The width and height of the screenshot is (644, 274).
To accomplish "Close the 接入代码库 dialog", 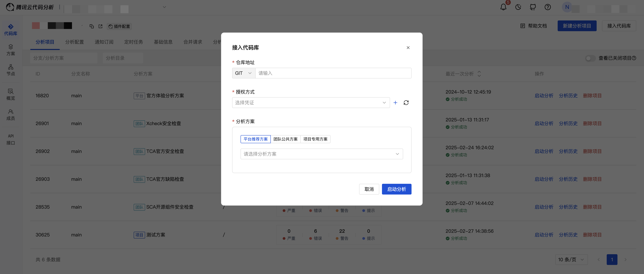I will click(408, 47).
